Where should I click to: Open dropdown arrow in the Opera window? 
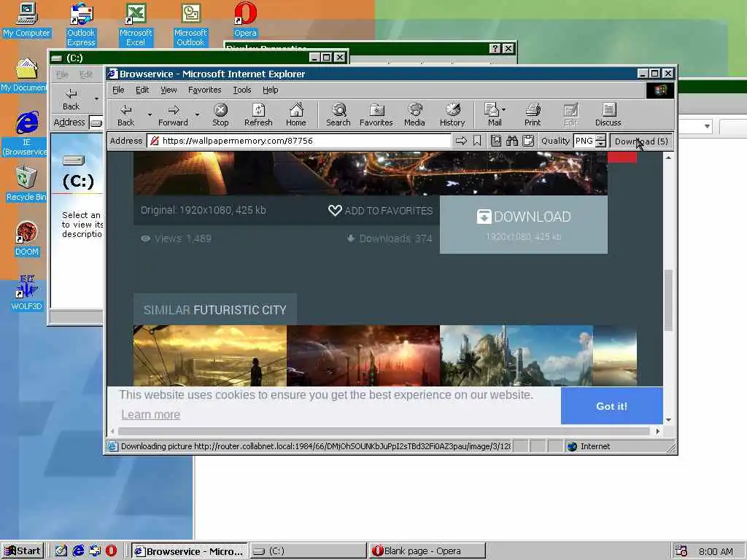(707, 126)
